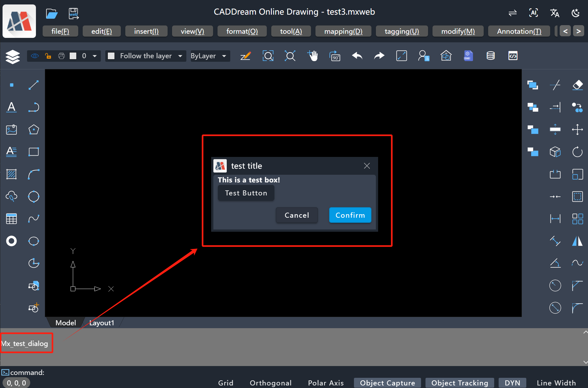Image resolution: width=588 pixels, height=388 pixels.
Task: Select the Eraser tool
Action: tap(577, 85)
